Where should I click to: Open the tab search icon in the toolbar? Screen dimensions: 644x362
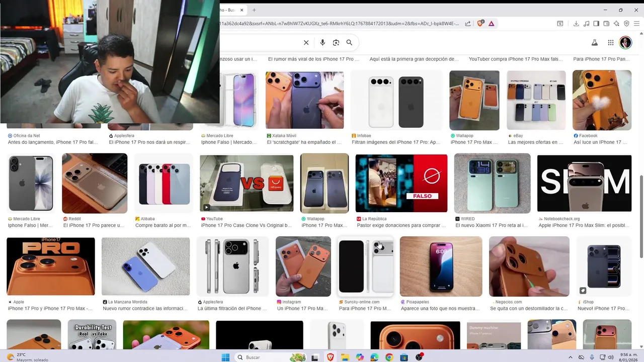[560, 24]
